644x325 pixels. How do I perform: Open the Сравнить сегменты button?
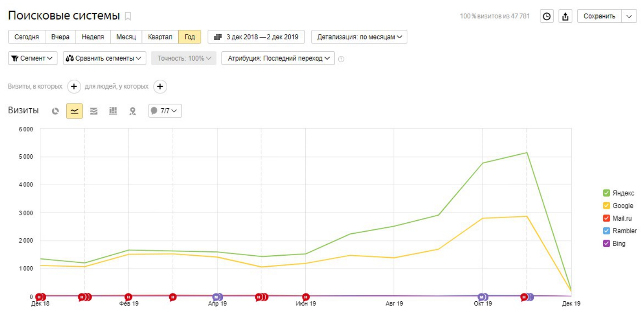[x=104, y=58]
